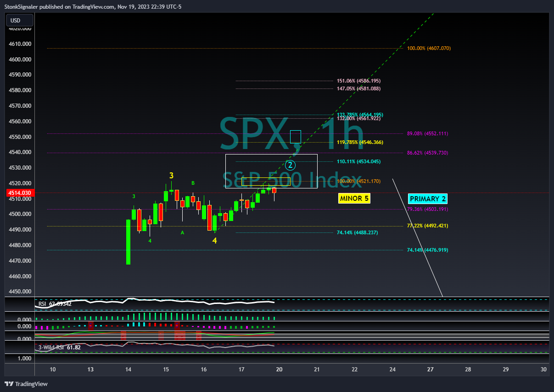Click the 133.785% (4564.195) fib label

tap(360, 115)
